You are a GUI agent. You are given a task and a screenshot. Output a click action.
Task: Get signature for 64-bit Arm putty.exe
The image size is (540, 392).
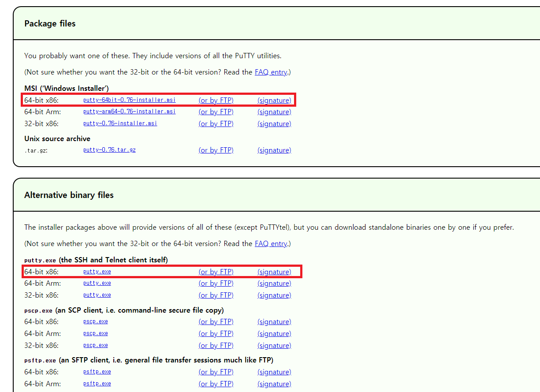(274, 284)
